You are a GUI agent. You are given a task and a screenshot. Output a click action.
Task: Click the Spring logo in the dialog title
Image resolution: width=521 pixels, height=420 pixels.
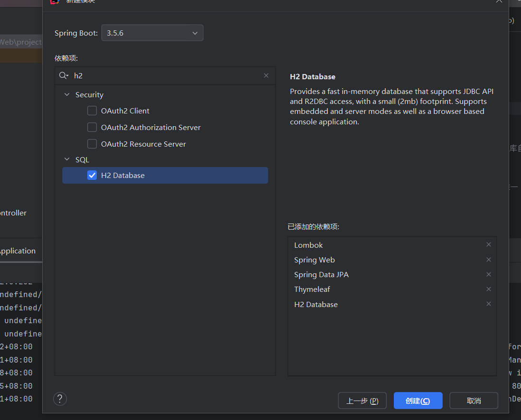click(x=55, y=2)
